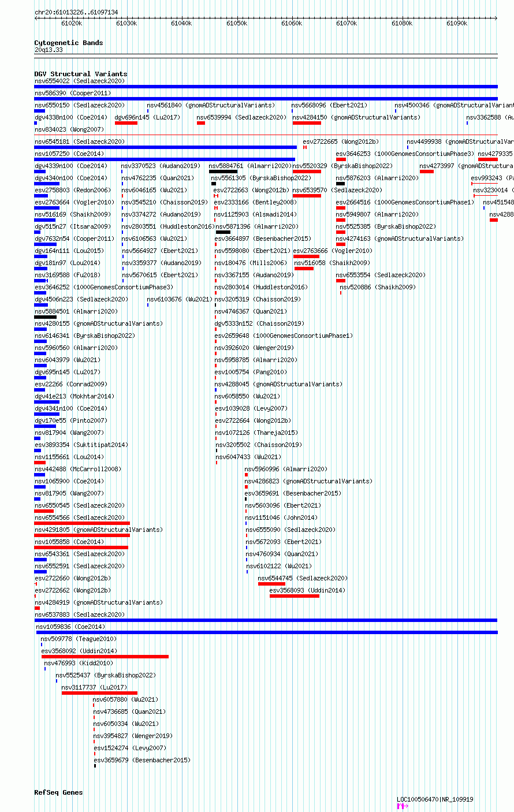The image size is (514, 812).
Task: Open variant esv3893354 (Suktitipat2014)
Action: click(x=81, y=445)
